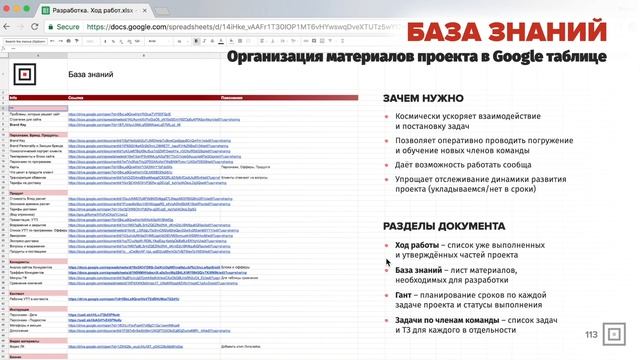
Task: Open the zoom level dropdown
Action: click(91, 41)
